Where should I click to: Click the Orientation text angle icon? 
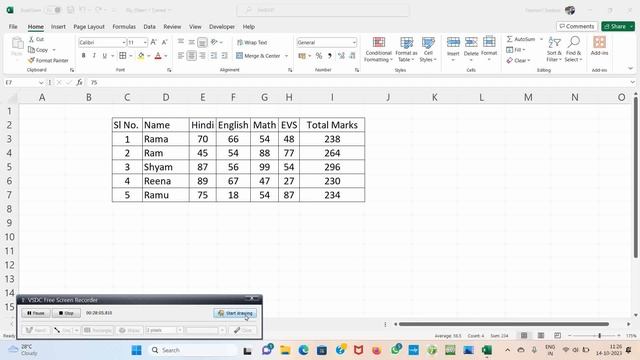[x=214, y=42]
